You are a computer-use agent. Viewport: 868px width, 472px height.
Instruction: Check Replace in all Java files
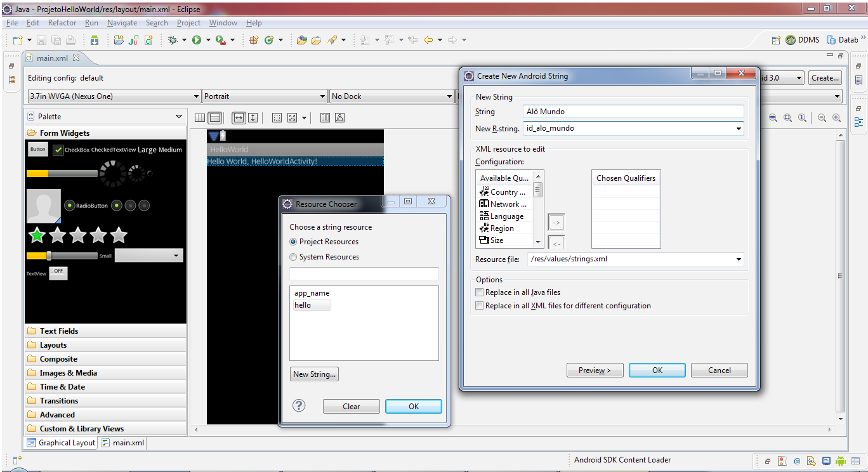480,292
